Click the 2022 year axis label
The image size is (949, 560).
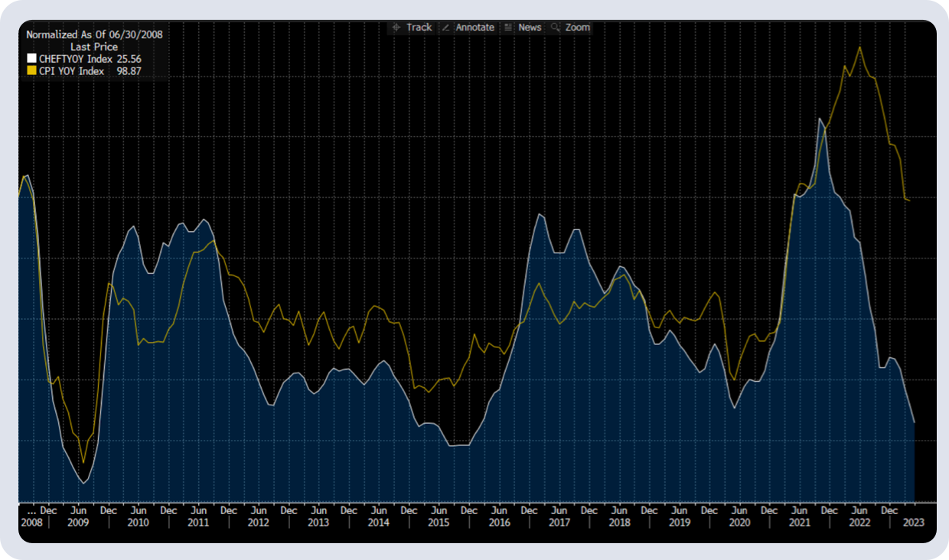[859, 523]
